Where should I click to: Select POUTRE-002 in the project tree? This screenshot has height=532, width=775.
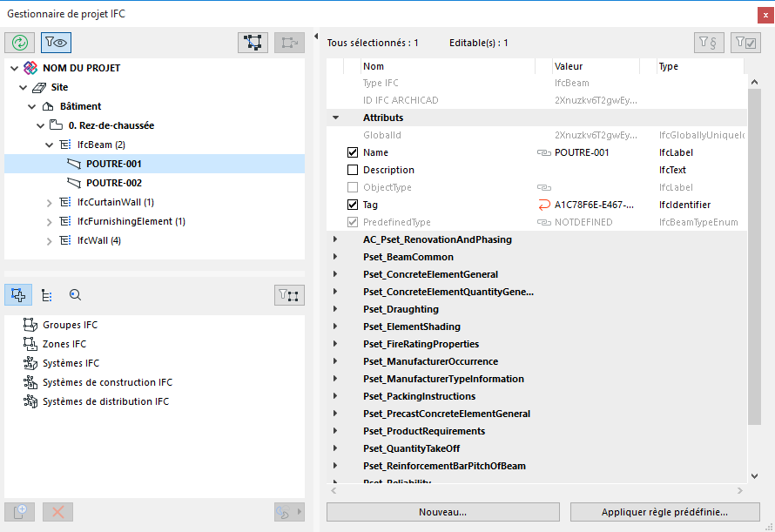[x=113, y=183]
